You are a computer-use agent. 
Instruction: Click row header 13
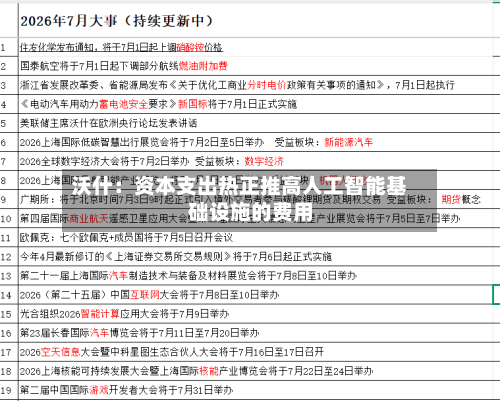[x=9, y=276]
